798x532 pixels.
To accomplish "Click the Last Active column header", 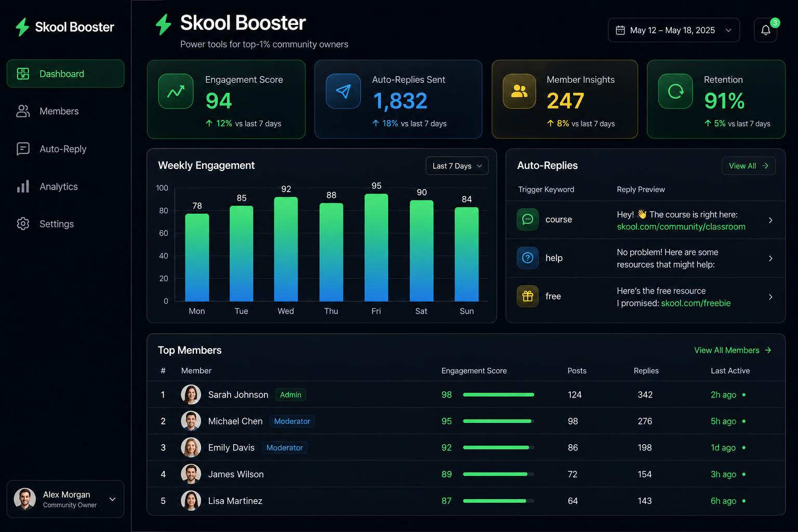I will point(730,371).
